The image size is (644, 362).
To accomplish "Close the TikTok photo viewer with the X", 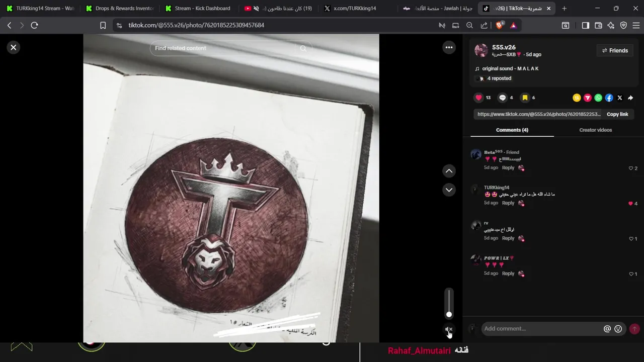I will [x=14, y=47].
